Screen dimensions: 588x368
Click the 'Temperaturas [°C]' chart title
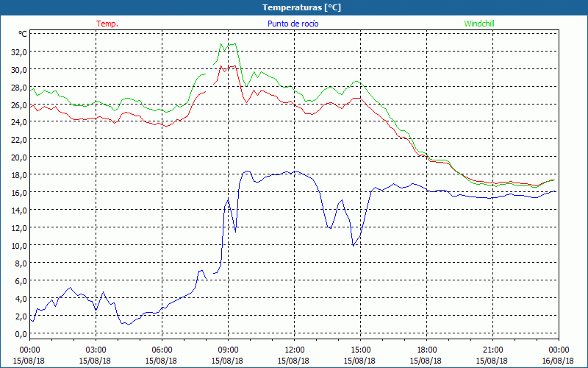301,7
